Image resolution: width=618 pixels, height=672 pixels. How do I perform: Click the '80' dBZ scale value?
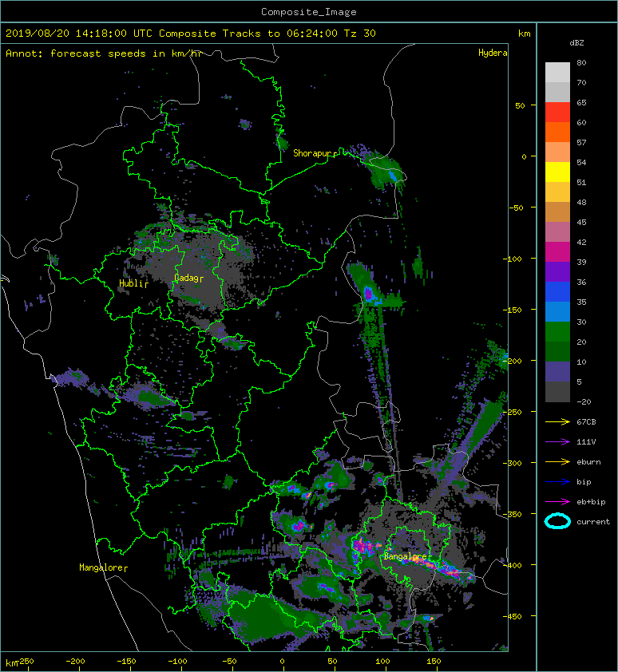(581, 62)
